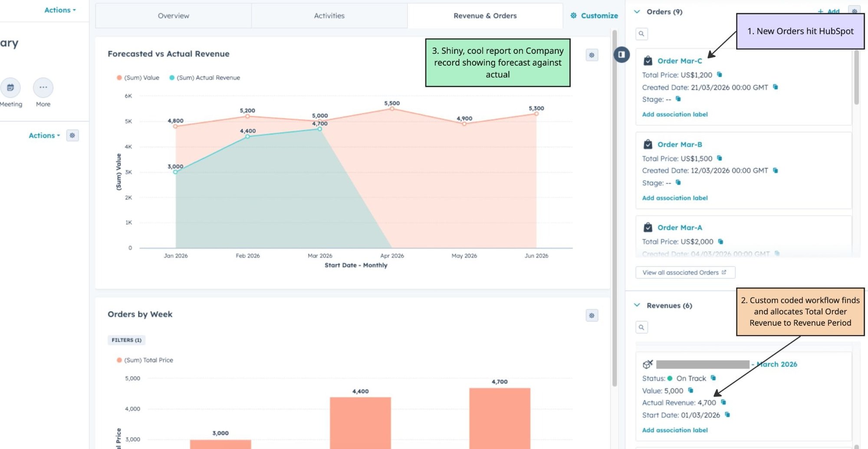This screenshot has height=449, width=868.
Task: Click the Orders list vertical scrollbar
Action: coord(856,77)
